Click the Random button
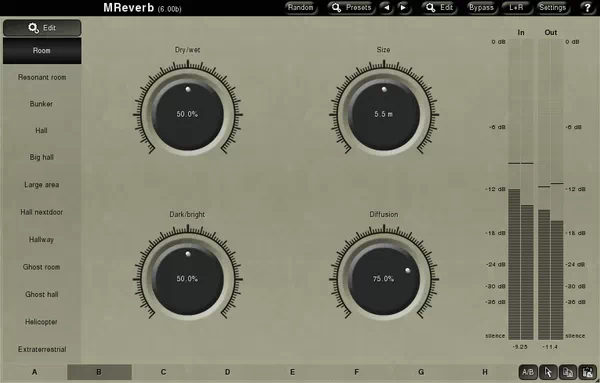 [301, 8]
